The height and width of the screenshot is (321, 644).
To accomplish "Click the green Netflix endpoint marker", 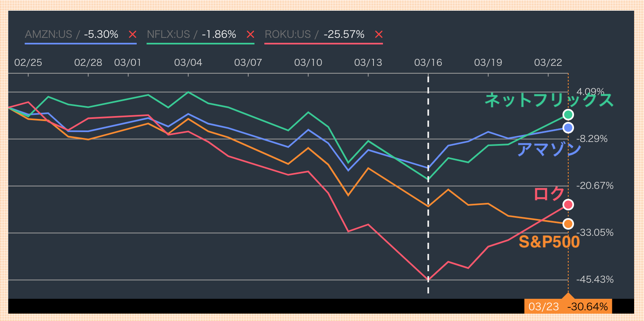I will point(568,114).
